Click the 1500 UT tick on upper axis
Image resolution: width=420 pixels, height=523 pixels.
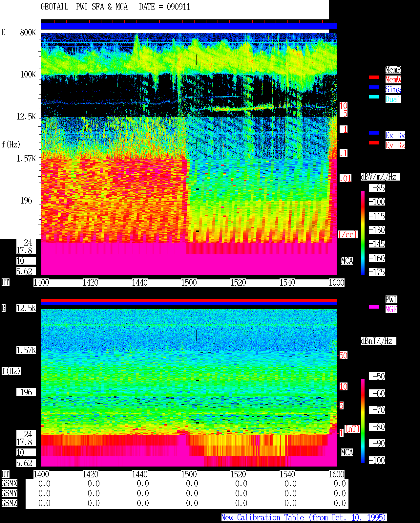click(189, 283)
